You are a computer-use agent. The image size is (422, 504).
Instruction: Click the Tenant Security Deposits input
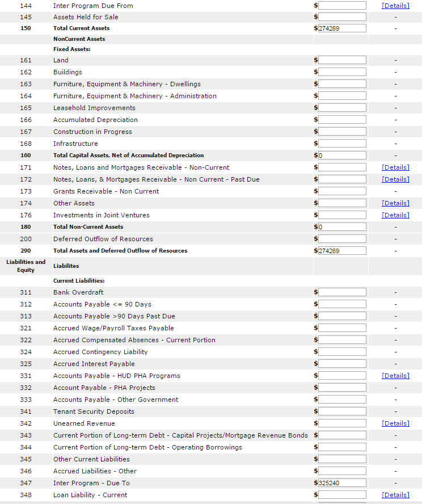(342, 411)
